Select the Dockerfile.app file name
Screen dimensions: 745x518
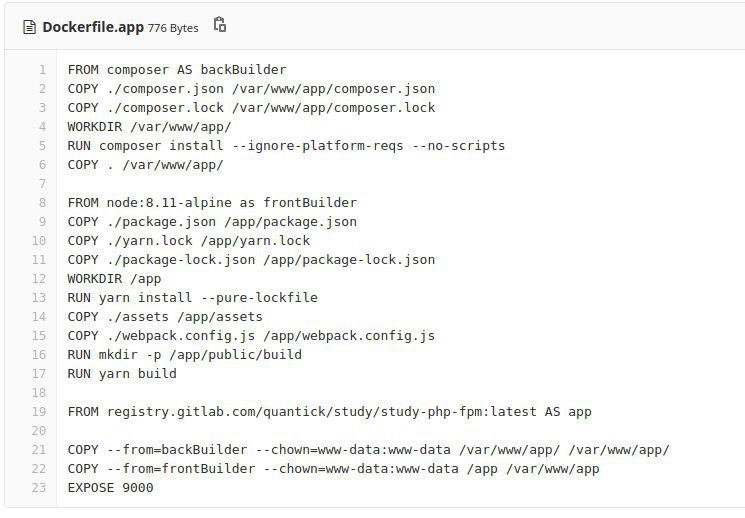coord(93,27)
